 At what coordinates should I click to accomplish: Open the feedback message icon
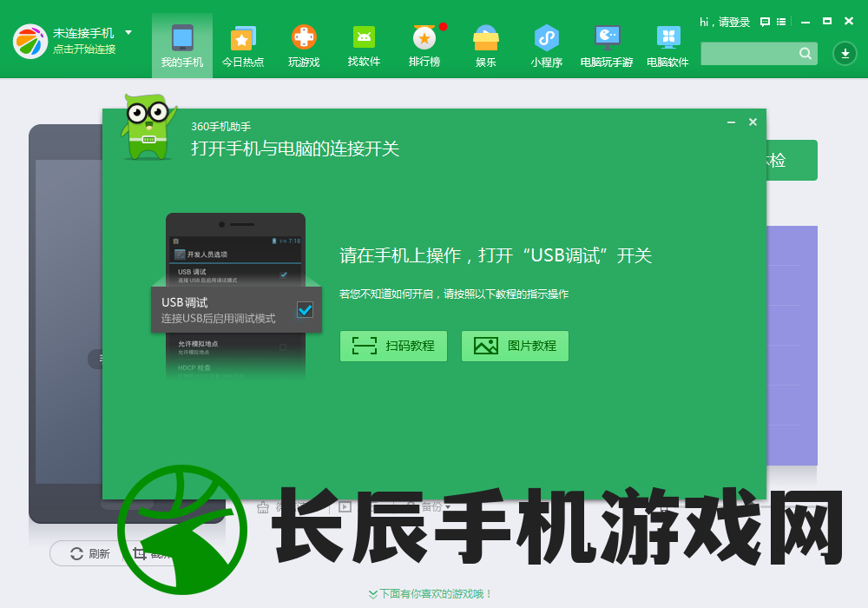[x=765, y=23]
